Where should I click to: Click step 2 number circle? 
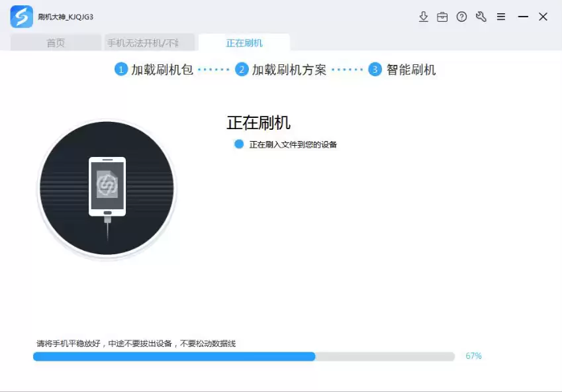coord(242,70)
